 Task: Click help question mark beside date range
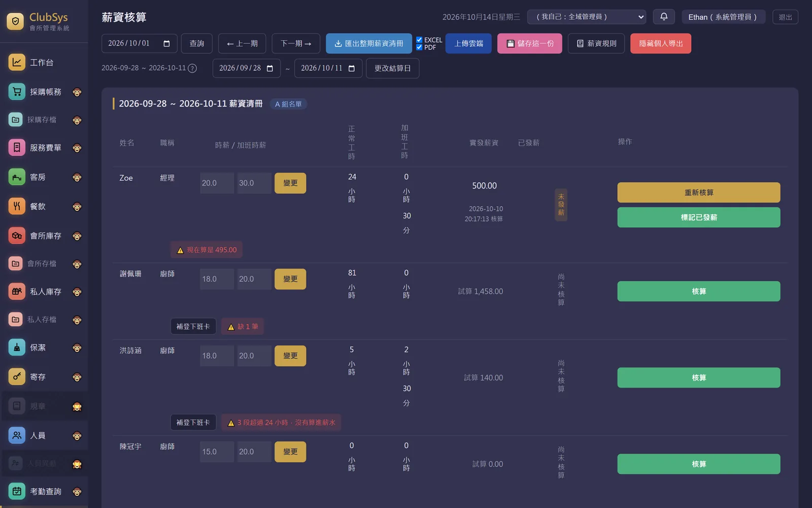192,68
